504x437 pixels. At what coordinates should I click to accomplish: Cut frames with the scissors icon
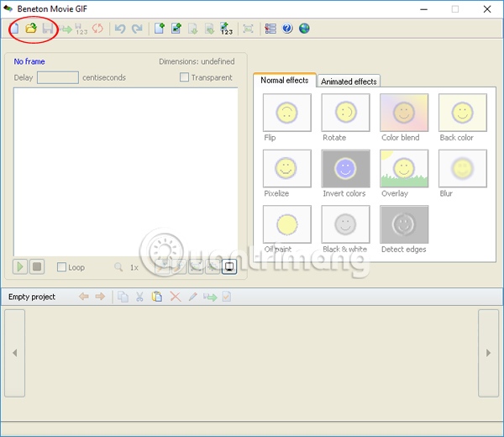click(139, 297)
